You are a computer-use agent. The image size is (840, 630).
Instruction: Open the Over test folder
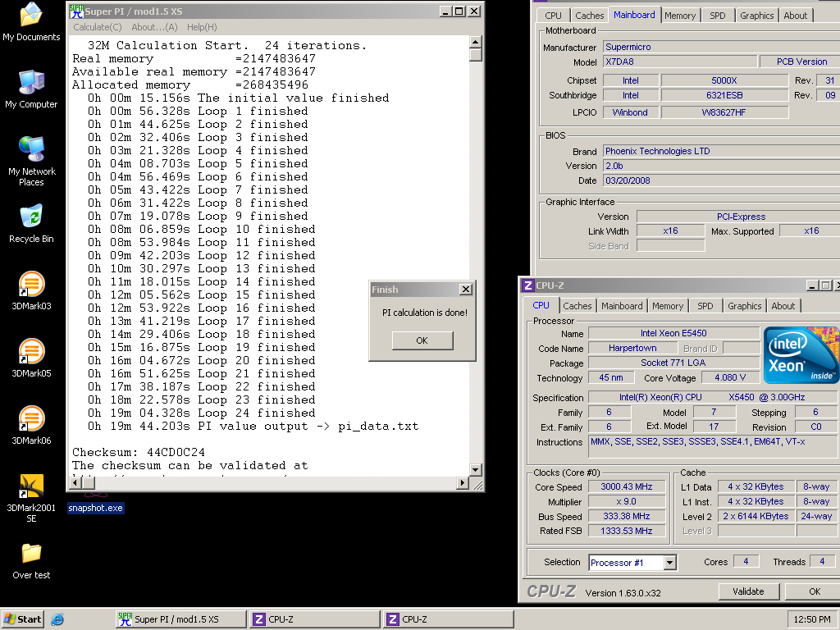tap(31, 561)
